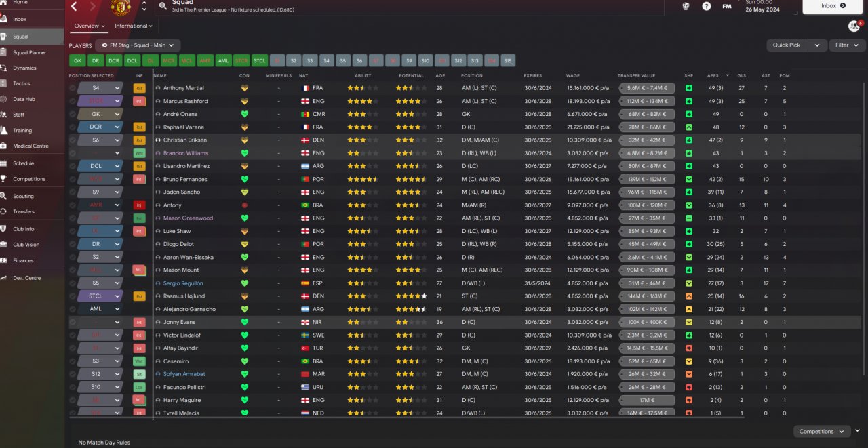
Task: Open the Quick Pick arrow dropdown
Action: 817,45
